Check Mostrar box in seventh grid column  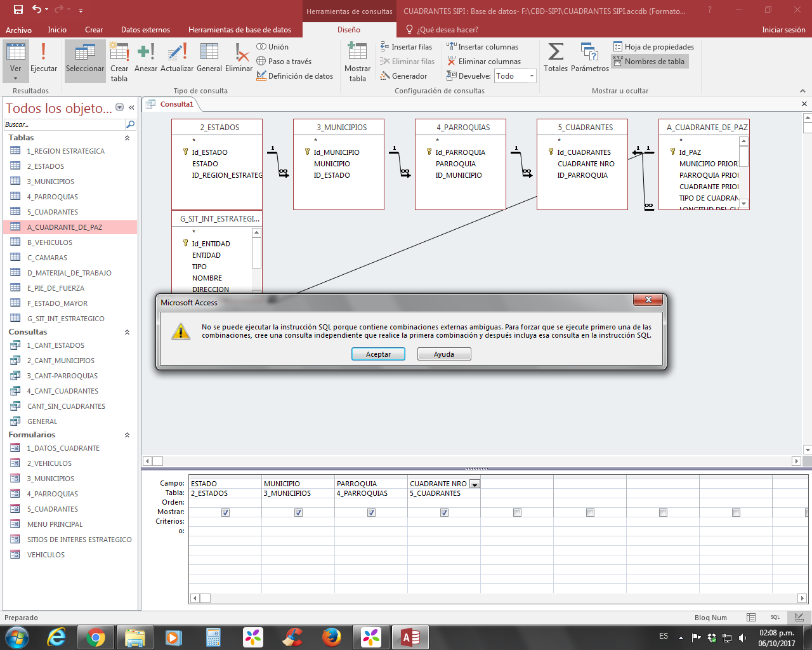click(x=663, y=512)
